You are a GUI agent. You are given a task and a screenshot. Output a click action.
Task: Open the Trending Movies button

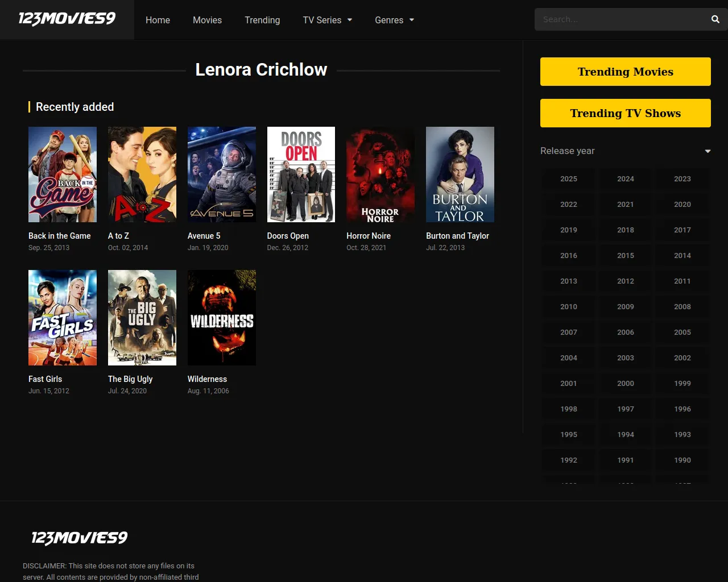(626, 72)
